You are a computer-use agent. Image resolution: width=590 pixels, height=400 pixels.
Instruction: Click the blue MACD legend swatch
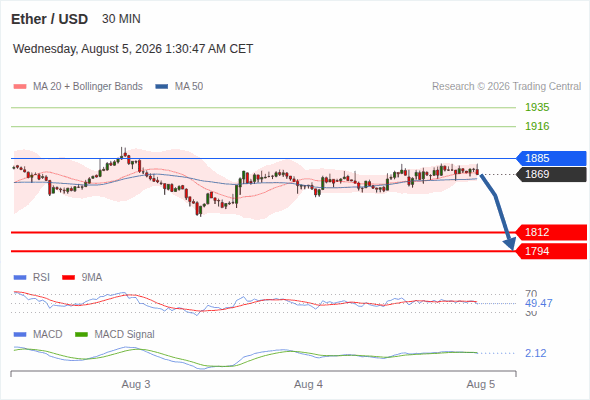click(x=20, y=335)
